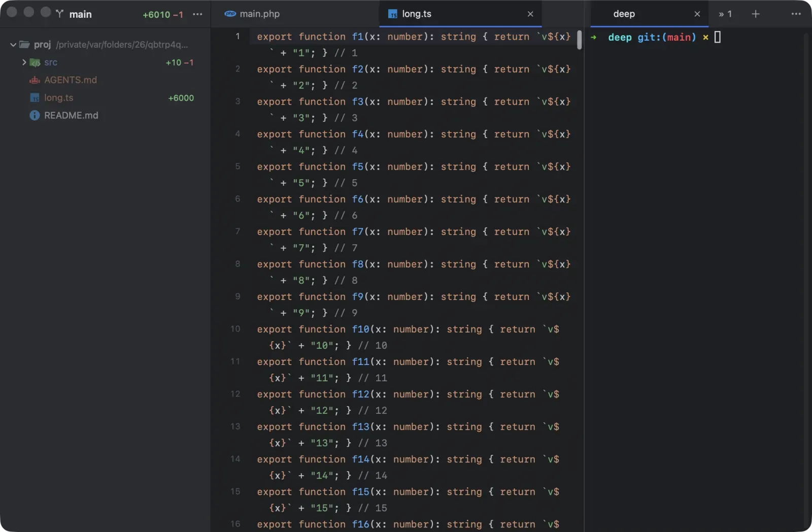Show hidden tabs overflow » 1
The image size is (812, 532).
(x=725, y=14)
